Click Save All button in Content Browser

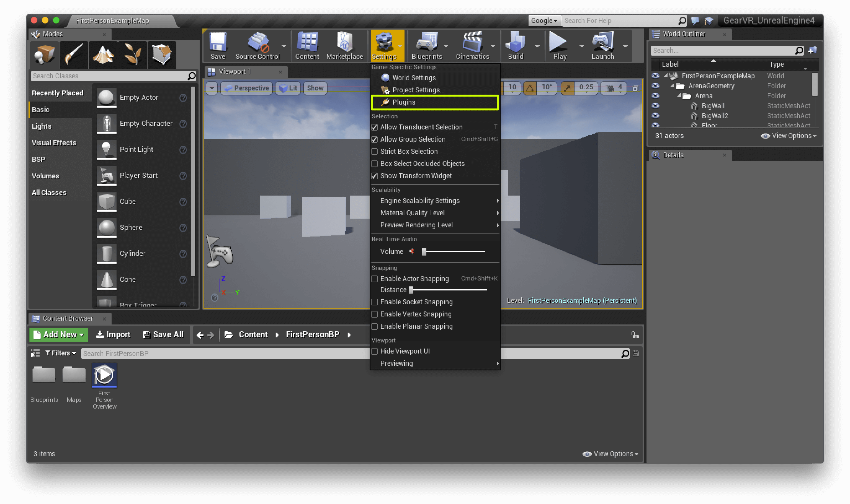pyautogui.click(x=164, y=334)
